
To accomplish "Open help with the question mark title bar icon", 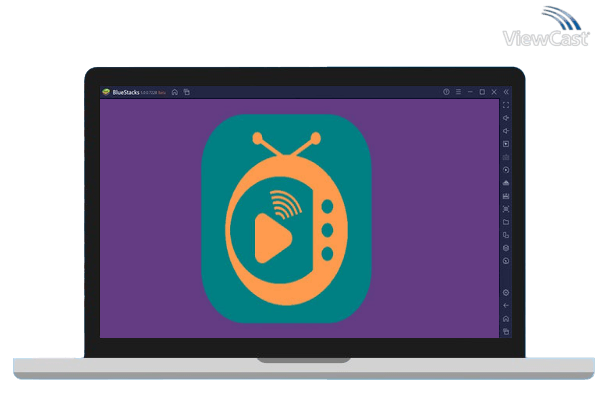I will click(446, 92).
